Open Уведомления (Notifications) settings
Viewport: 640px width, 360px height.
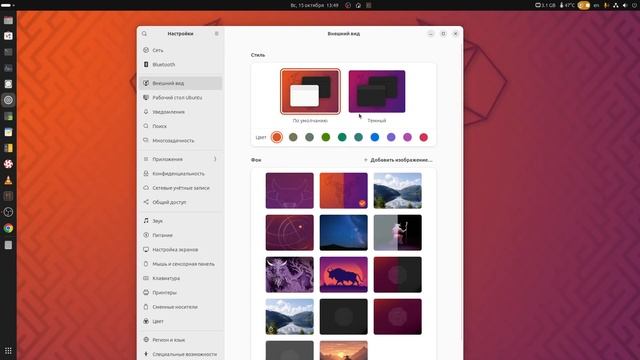coord(180,112)
